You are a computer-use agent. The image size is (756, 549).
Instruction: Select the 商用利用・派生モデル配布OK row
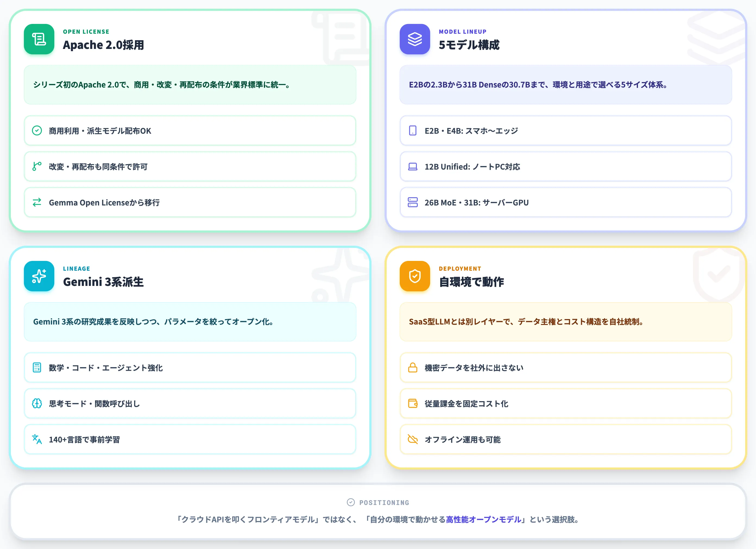(190, 131)
